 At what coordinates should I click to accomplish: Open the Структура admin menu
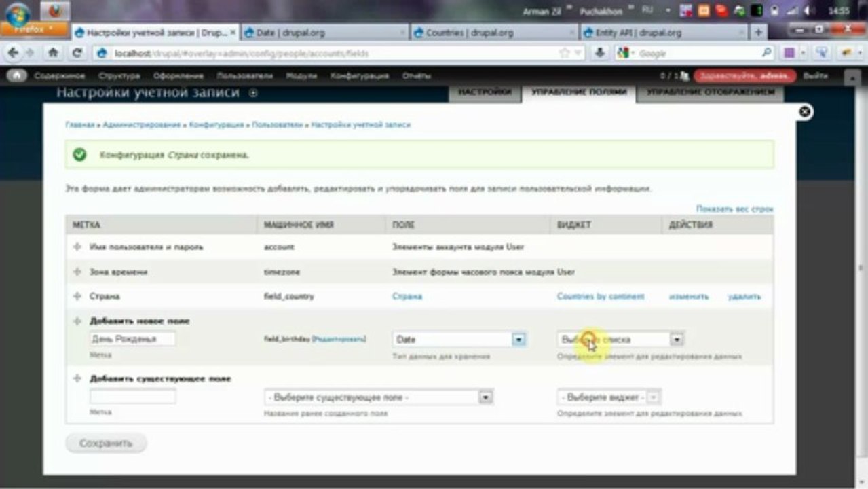click(119, 76)
